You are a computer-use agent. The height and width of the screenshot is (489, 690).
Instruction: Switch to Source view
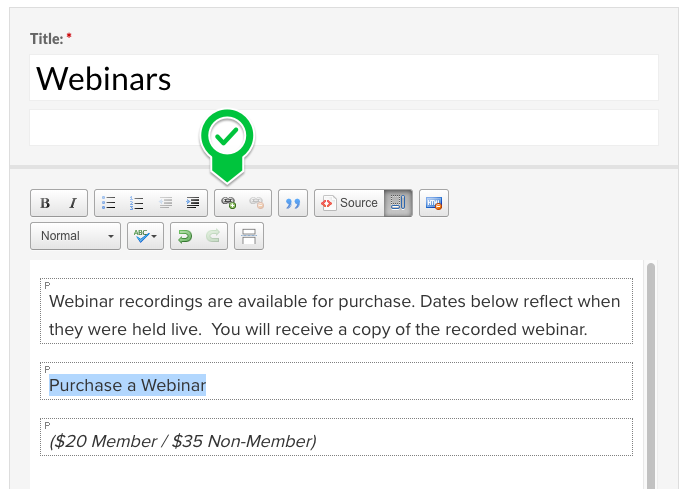[x=349, y=203]
